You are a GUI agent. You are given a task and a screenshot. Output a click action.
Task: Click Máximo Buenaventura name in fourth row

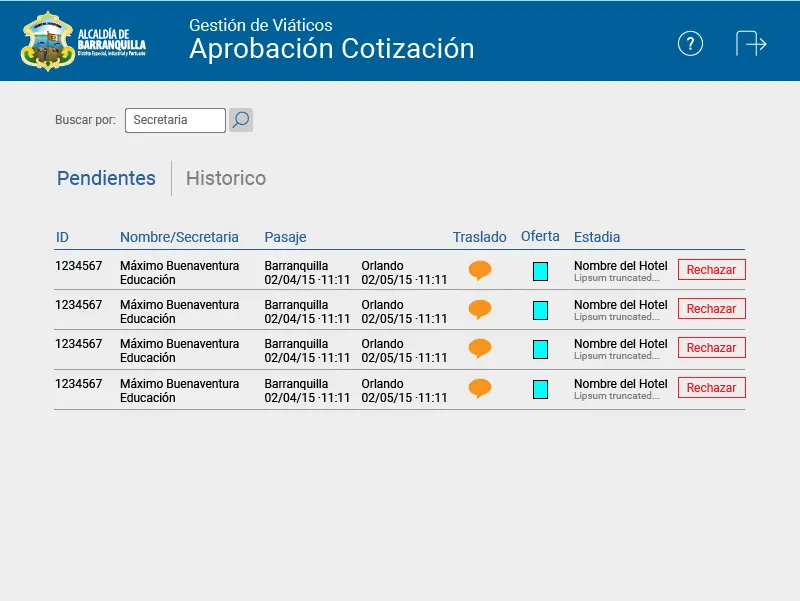click(180, 384)
